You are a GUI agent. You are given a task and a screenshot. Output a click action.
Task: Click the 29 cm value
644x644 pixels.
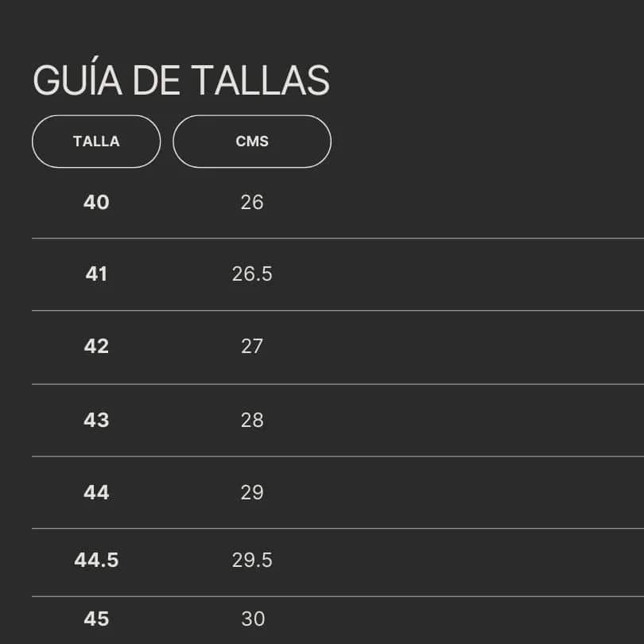click(252, 492)
